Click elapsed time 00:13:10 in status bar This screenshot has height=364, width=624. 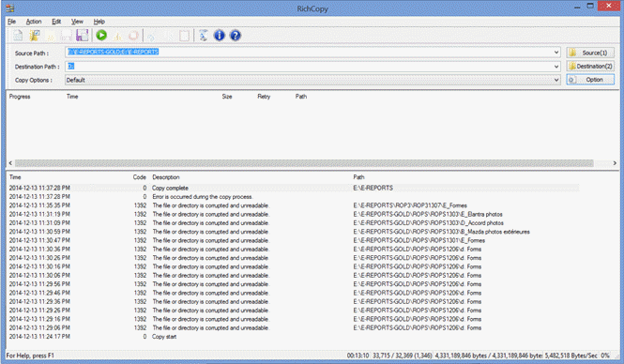pyautogui.click(x=358, y=356)
